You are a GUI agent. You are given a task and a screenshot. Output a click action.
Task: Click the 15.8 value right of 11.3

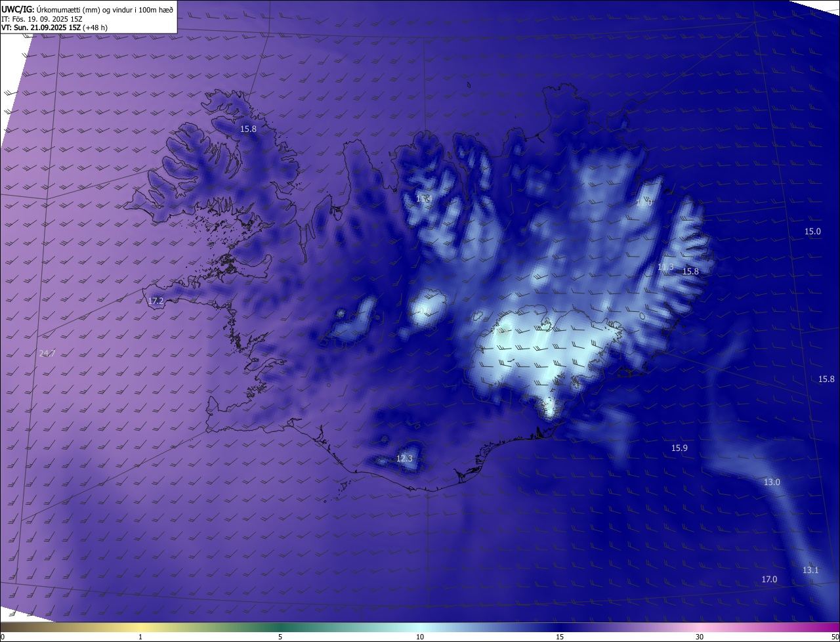click(x=691, y=271)
